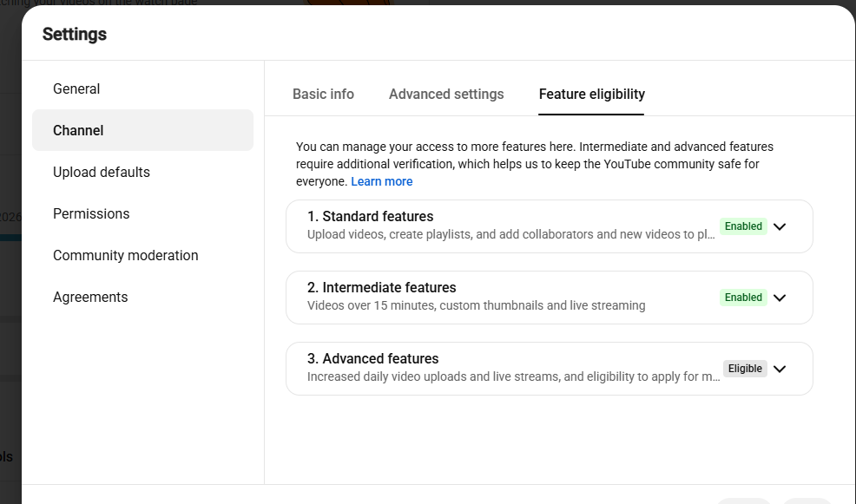The image size is (856, 504).
Task: Expand the Standard features chevron arrow
Action: 780,227
